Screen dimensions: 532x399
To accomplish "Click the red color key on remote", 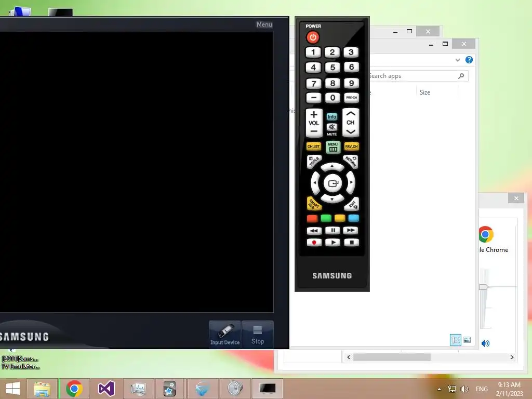I will [312, 219].
